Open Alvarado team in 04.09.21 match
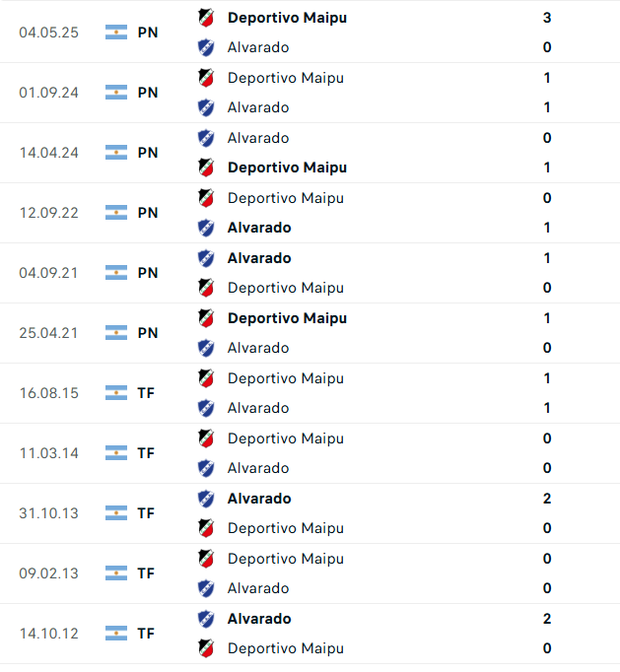 259,258
